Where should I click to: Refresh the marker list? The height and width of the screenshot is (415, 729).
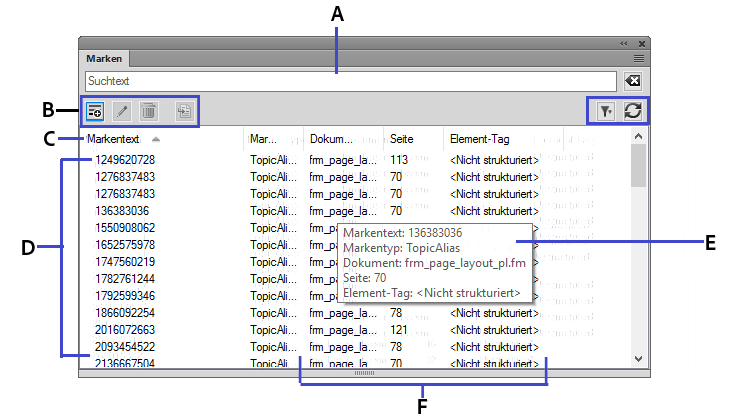(632, 112)
